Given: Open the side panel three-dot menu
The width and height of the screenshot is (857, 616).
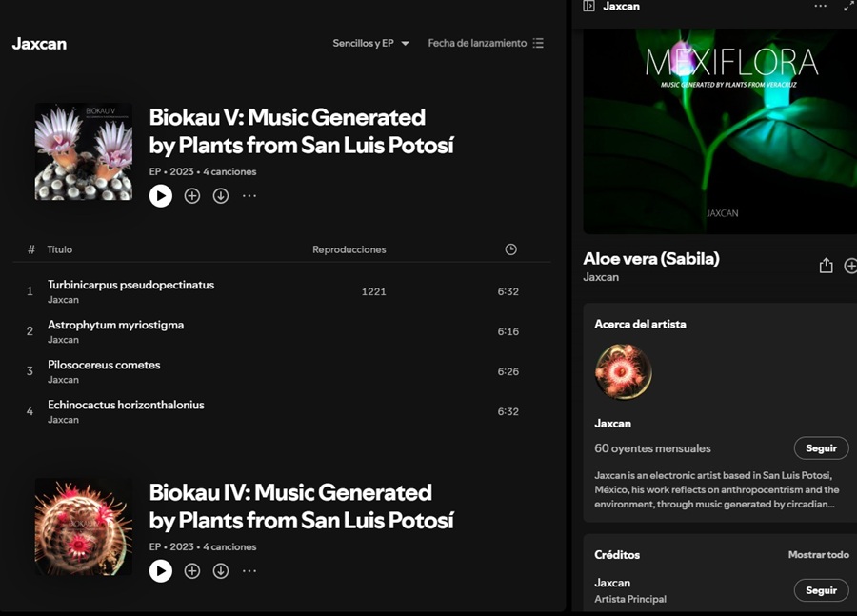Looking at the screenshot, I should 821,6.
